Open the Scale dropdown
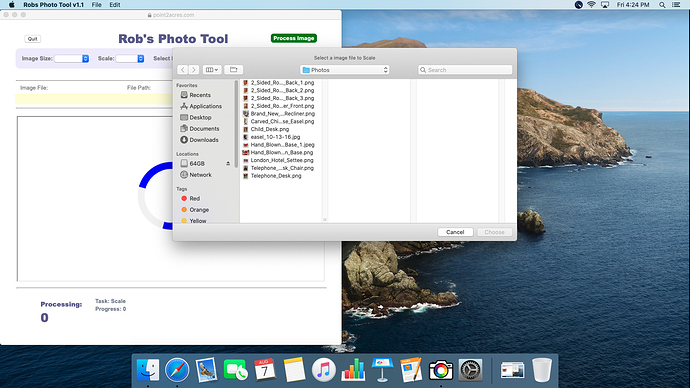 click(x=130, y=59)
